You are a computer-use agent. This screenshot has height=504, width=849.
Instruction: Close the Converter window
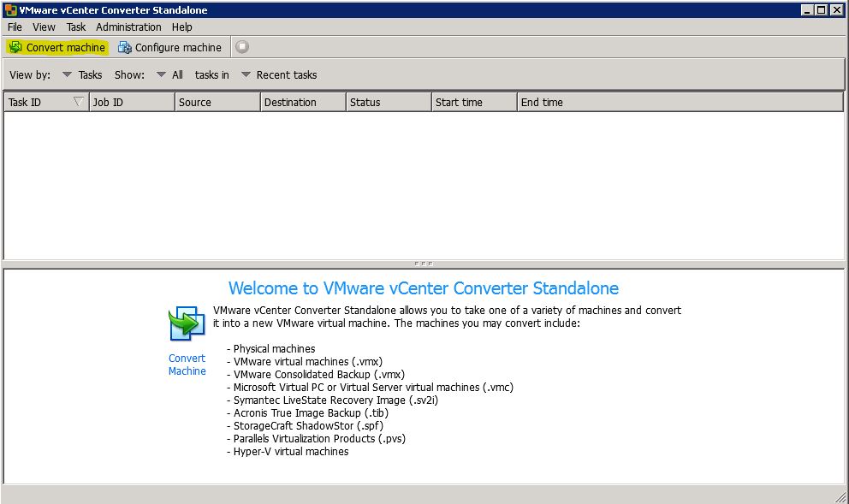click(836, 9)
